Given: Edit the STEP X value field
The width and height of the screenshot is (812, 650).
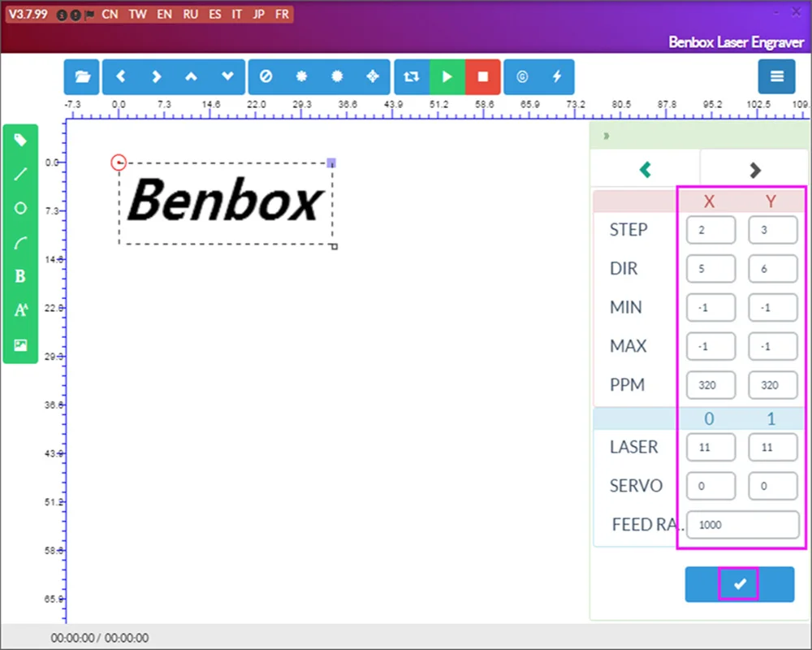Looking at the screenshot, I should (x=710, y=230).
